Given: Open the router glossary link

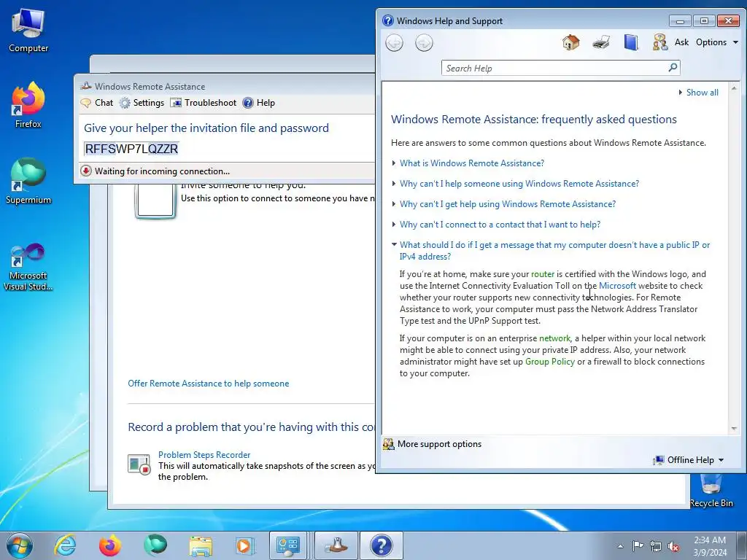Looking at the screenshot, I should click(x=543, y=274).
